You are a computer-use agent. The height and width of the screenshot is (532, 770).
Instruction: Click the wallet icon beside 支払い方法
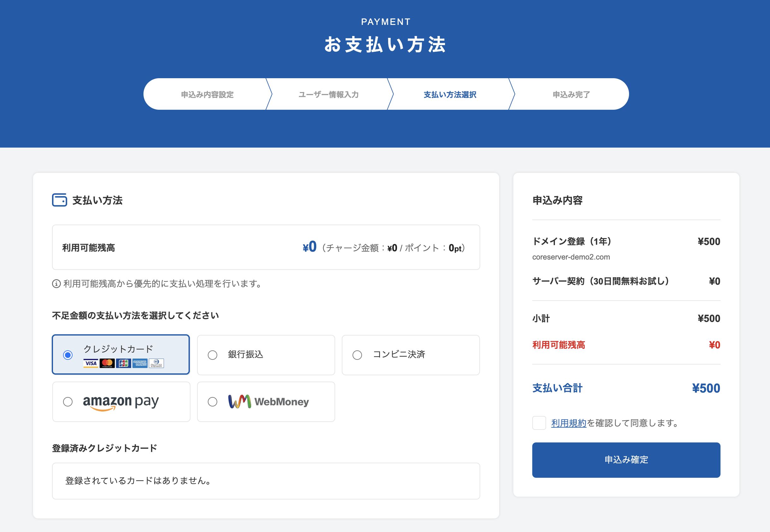coord(59,200)
